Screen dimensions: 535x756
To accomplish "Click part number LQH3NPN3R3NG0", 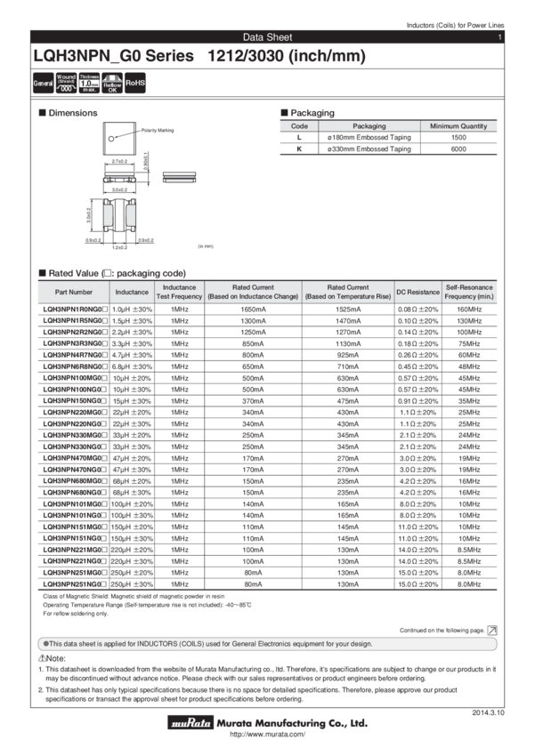I will (74, 344).
